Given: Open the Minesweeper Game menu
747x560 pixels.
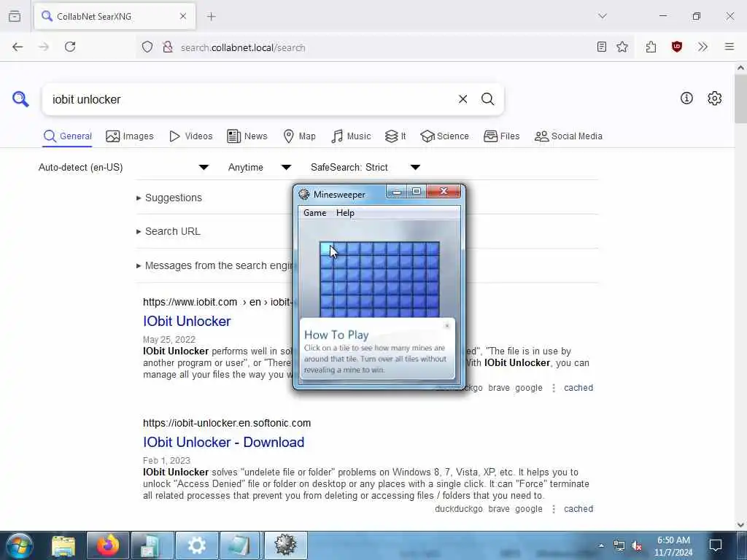Looking at the screenshot, I should pyautogui.click(x=315, y=213).
